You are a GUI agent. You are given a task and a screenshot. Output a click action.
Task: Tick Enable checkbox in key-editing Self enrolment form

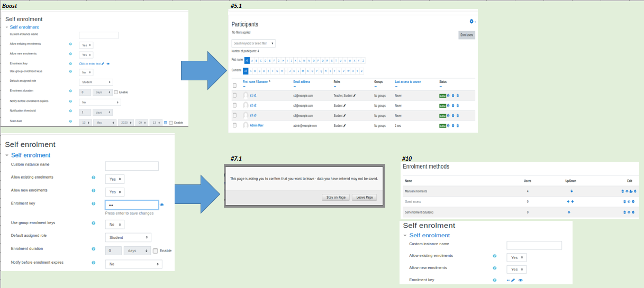click(x=156, y=251)
